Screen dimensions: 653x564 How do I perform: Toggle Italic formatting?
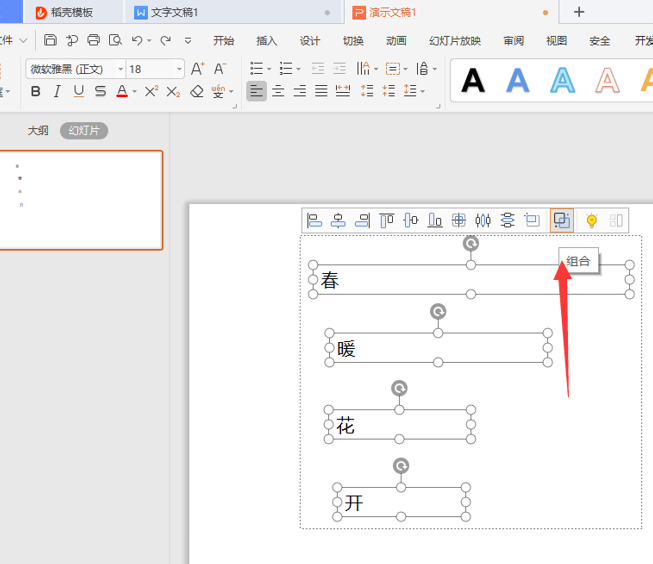tap(57, 91)
